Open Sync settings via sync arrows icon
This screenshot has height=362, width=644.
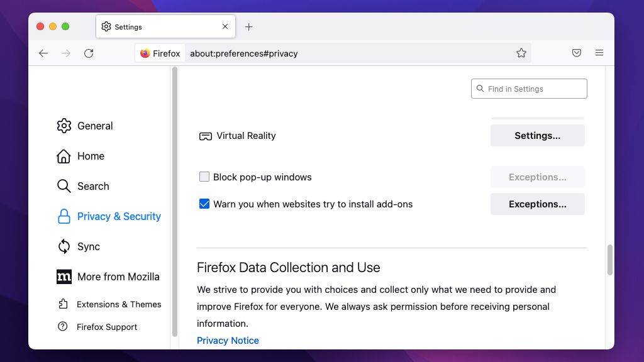coord(64,246)
